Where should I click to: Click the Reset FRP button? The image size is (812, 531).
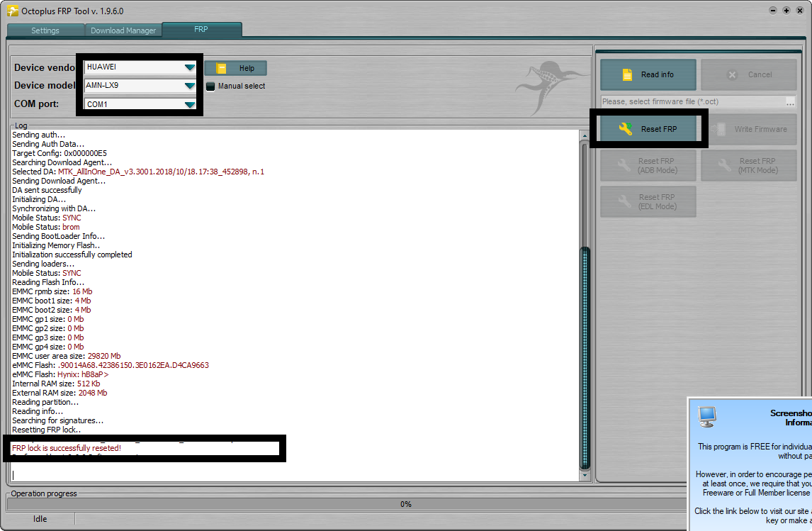648,129
